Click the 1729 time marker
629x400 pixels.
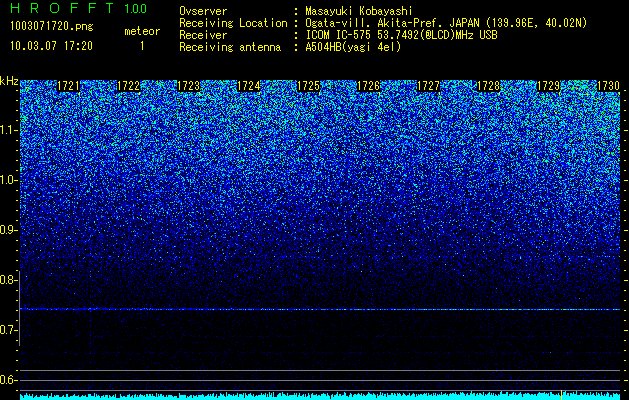tap(549, 86)
